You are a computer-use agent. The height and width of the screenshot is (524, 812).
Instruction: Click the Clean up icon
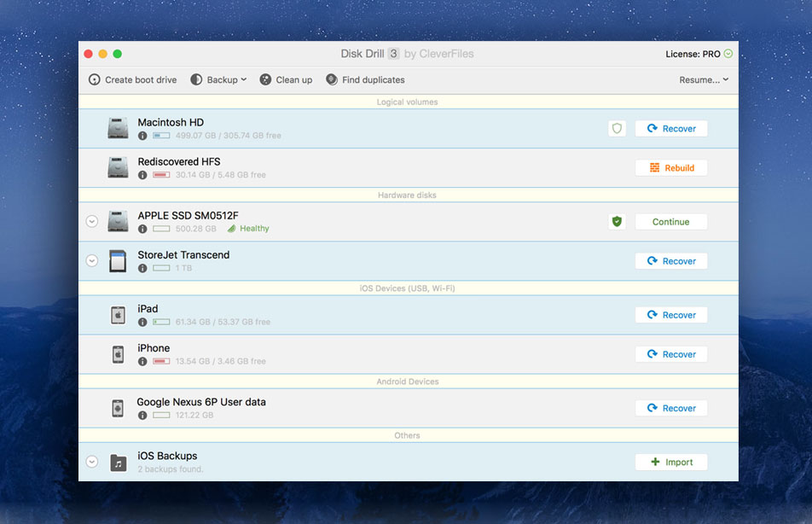click(265, 79)
